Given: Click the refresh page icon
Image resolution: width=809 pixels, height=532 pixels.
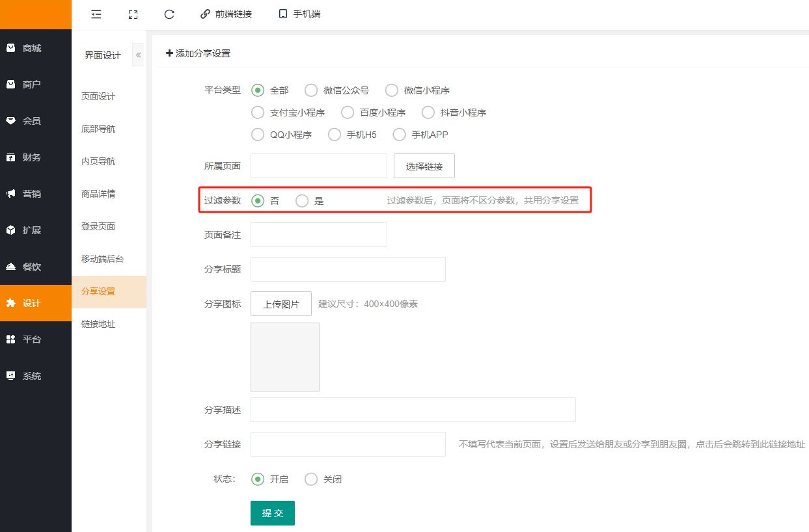Looking at the screenshot, I should [169, 14].
